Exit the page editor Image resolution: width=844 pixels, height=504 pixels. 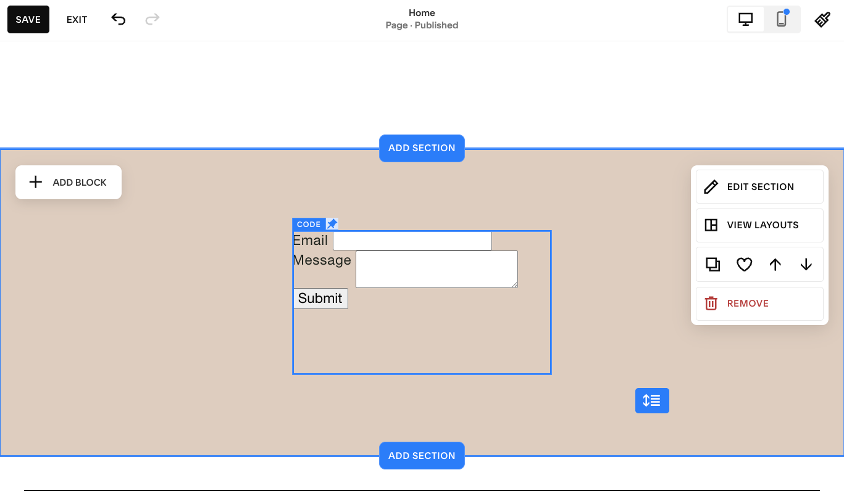[77, 19]
